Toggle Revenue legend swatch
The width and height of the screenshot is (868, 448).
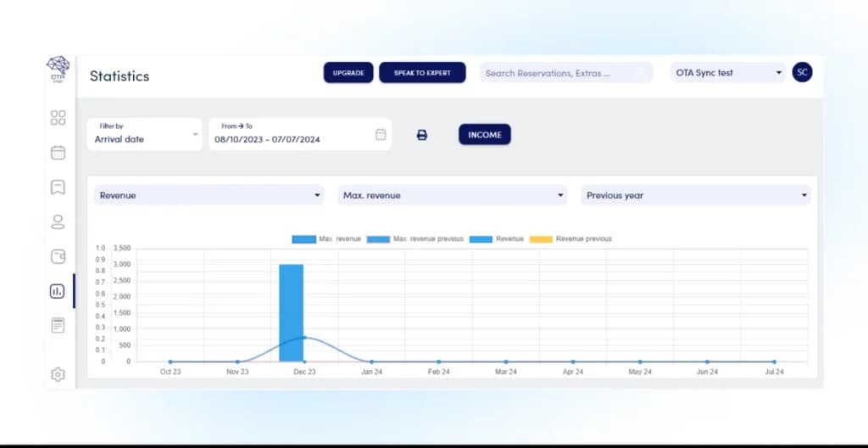pyautogui.click(x=481, y=239)
